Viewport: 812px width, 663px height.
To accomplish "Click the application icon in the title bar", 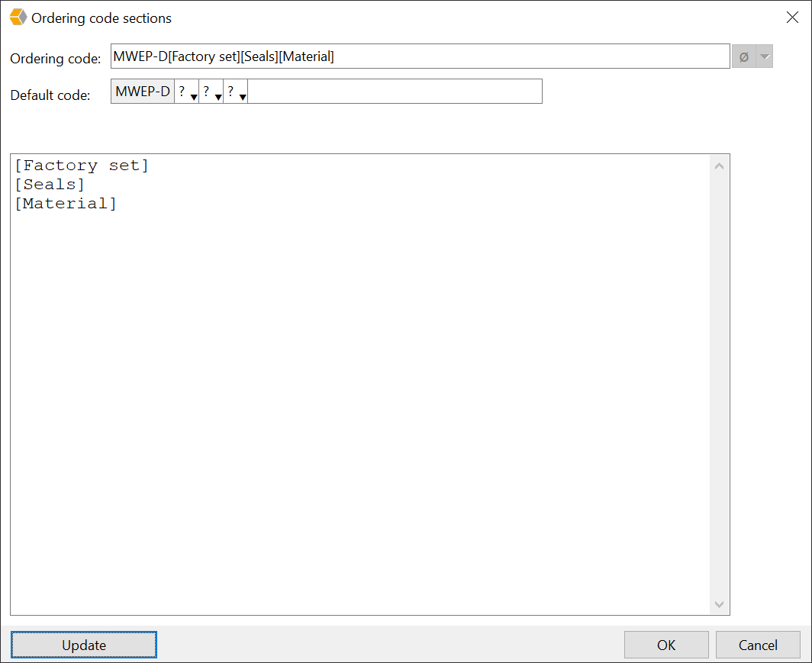I will pos(17,17).
